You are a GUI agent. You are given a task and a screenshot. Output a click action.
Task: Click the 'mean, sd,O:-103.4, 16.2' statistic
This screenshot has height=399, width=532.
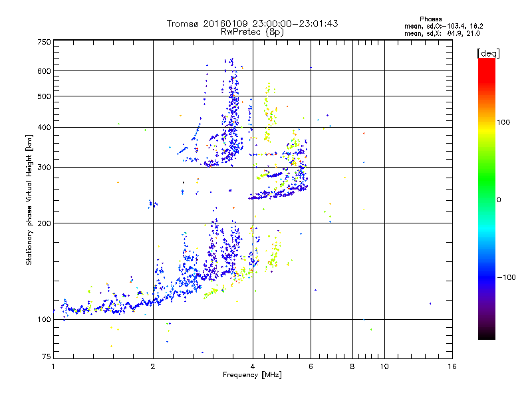pyautogui.click(x=444, y=26)
